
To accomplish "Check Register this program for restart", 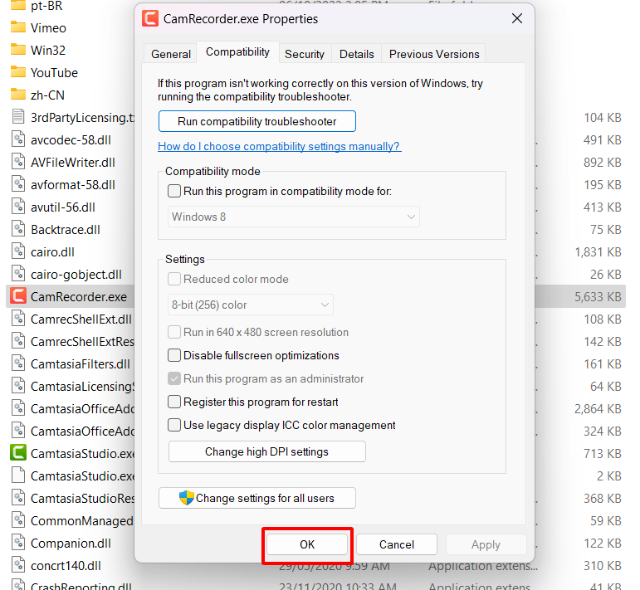I will [x=174, y=402].
